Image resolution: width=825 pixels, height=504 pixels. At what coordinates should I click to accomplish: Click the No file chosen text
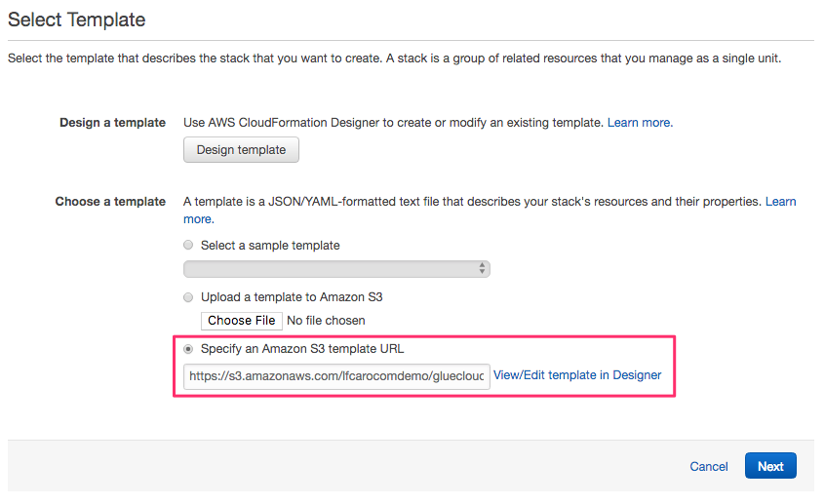click(x=326, y=321)
